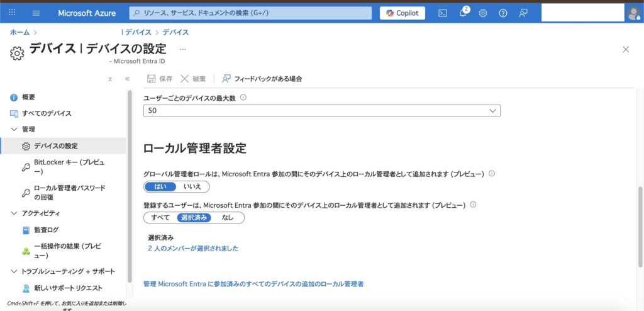Image resolution: width=644 pixels, height=311 pixels.
Task: Open 2 人のメンバーが選択されました link
Action: pyautogui.click(x=193, y=249)
